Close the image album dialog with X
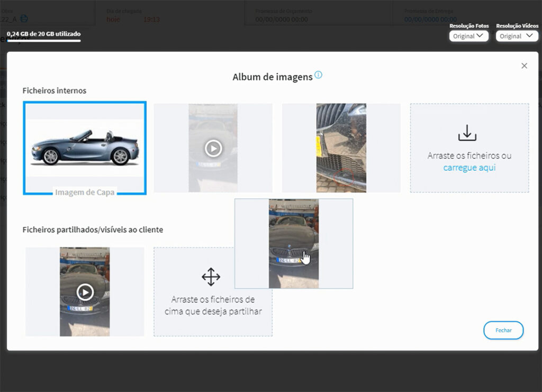The image size is (542, 392). [x=524, y=66]
